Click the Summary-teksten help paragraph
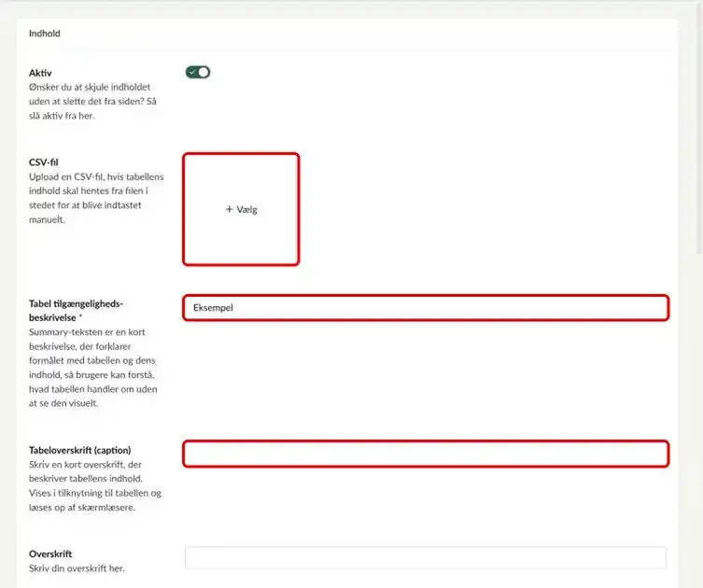This screenshot has width=703, height=588. click(92, 368)
